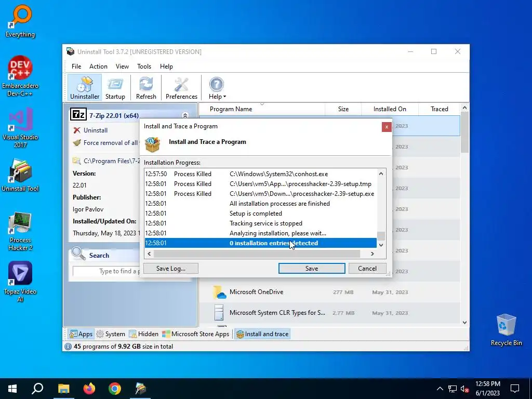Select Microsoft System CLR Types row

(329, 313)
